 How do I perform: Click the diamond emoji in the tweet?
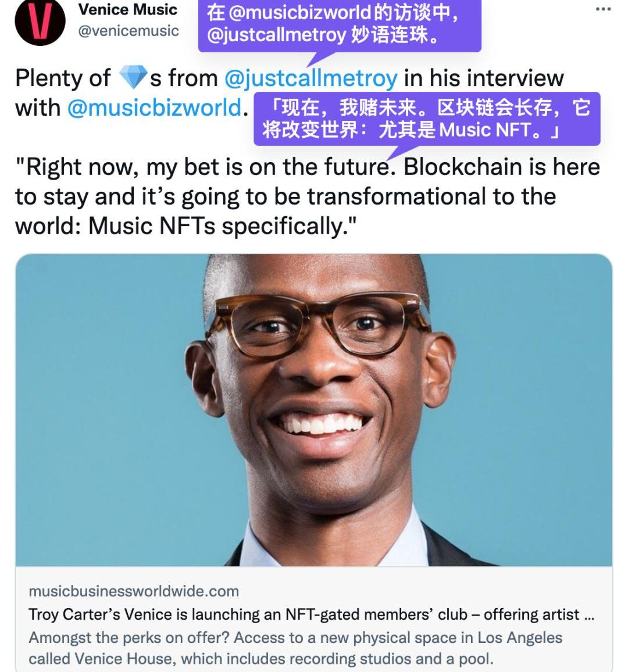tap(133, 77)
